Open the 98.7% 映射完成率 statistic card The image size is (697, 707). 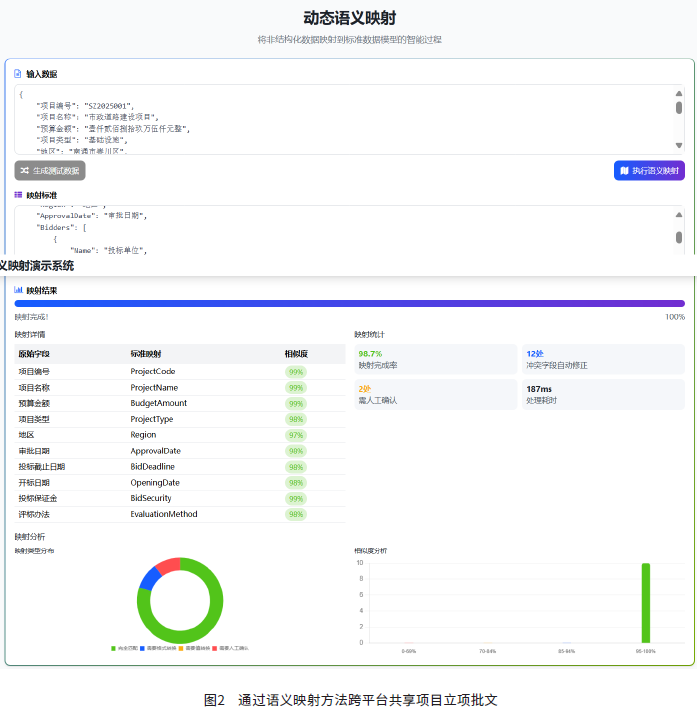pos(433,359)
